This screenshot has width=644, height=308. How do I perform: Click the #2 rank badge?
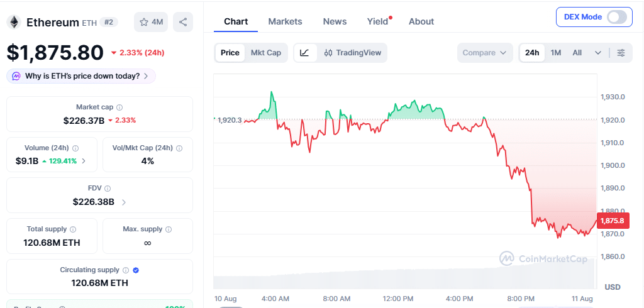(x=109, y=22)
